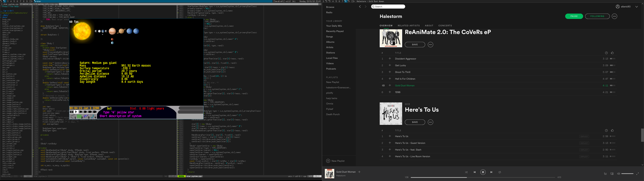Open the Concerts tab
Viewport: 644px width, 181px height.
click(445, 25)
